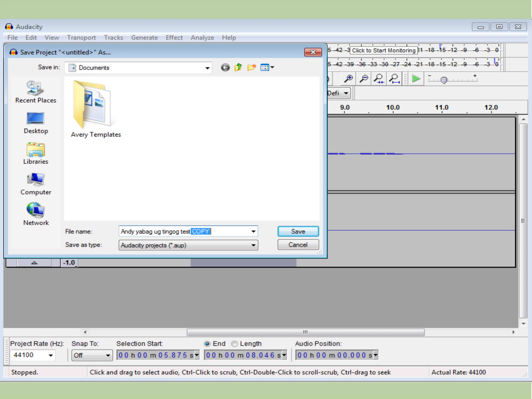Select the End radio button
532x399 pixels.
[x=207, y=344]
